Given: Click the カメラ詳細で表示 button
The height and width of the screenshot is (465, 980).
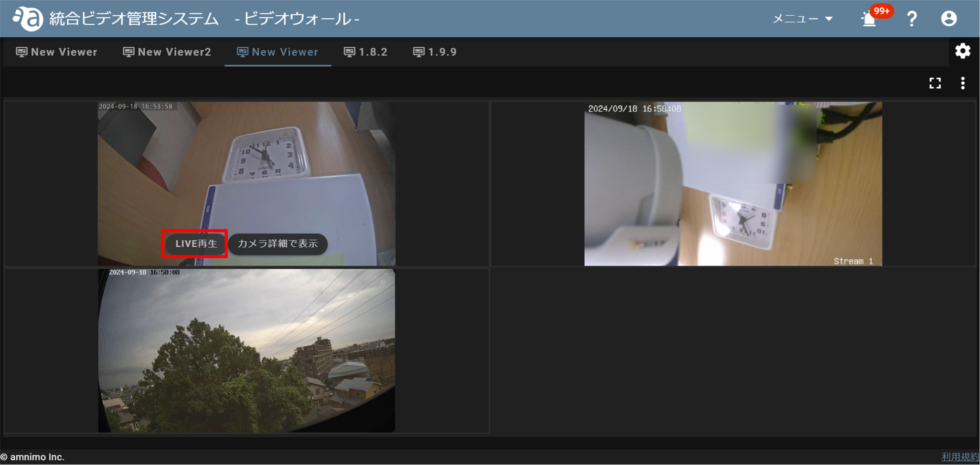Looking at the screenshot, I should pyautogui.click(x=277, y=244).
